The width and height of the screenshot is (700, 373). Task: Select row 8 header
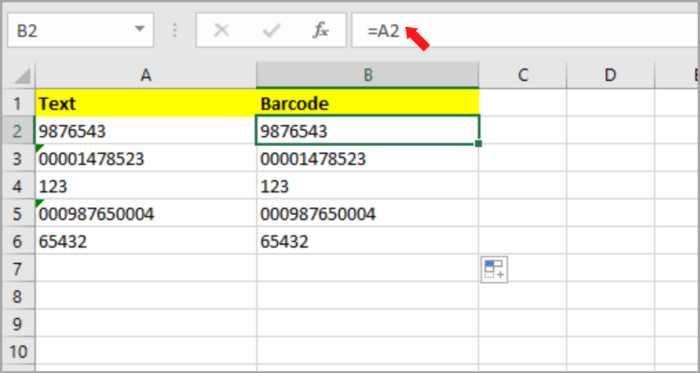click(18, 296)
